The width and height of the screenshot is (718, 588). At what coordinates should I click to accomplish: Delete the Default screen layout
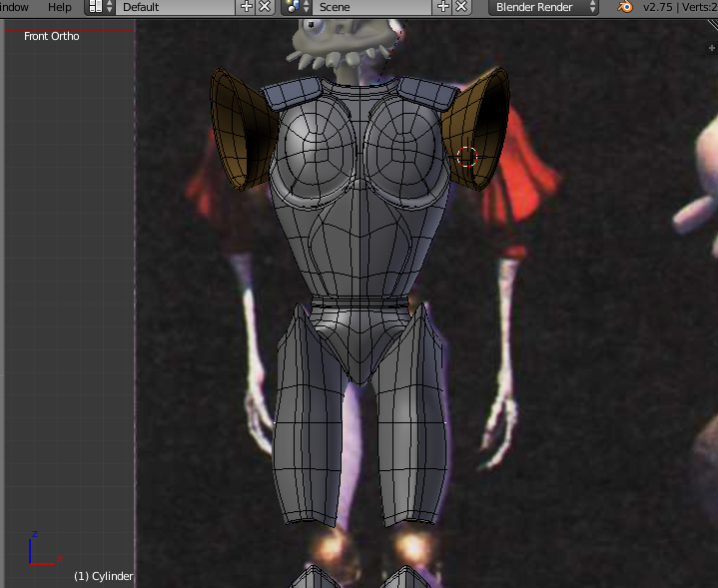pyautogui.click(x=265, y=7)
